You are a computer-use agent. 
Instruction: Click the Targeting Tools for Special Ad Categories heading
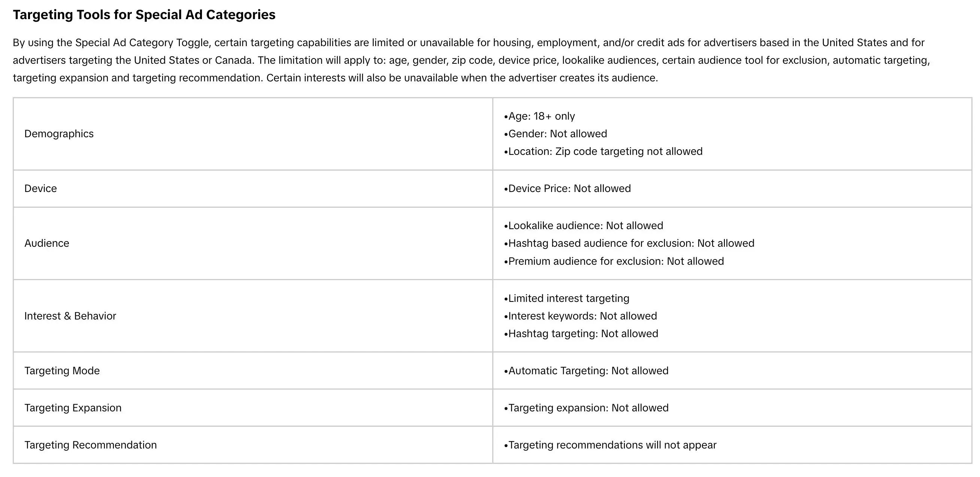(144, 15)
